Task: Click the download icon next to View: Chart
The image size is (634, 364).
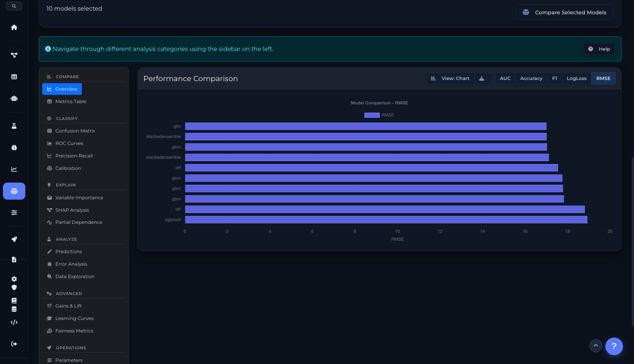Action: [x=482, y=78]
